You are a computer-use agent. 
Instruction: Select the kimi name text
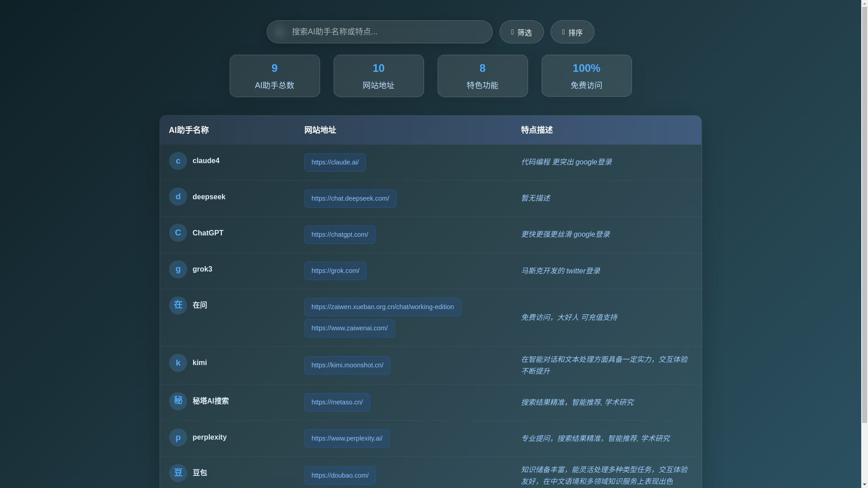199,363
